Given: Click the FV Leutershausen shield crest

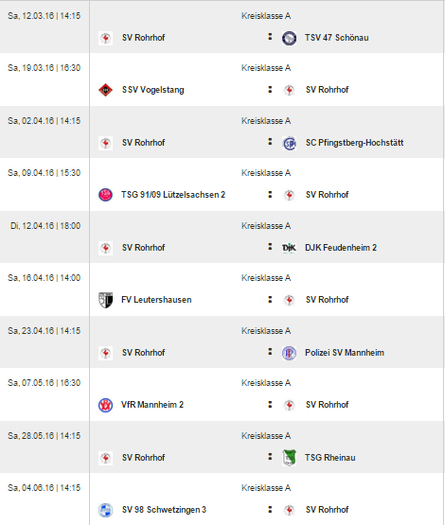Looking at the screenshot, I should (105, 300).
